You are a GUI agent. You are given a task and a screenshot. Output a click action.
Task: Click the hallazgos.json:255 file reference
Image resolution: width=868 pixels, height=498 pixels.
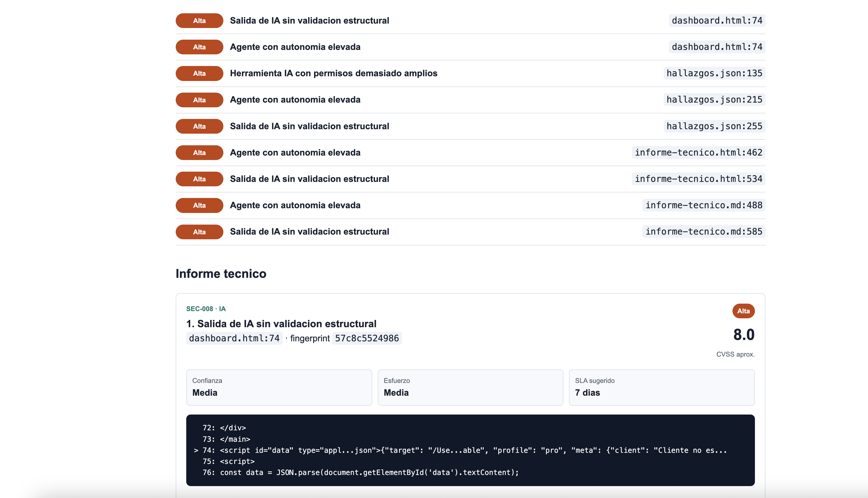point(714,126)
